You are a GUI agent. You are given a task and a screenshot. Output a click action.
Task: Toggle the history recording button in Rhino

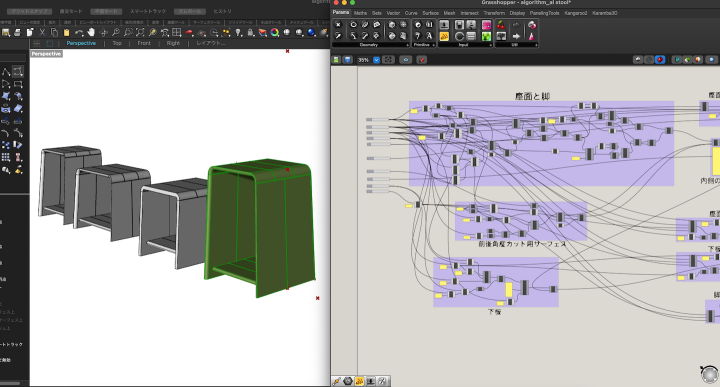[x=222, y=11]
